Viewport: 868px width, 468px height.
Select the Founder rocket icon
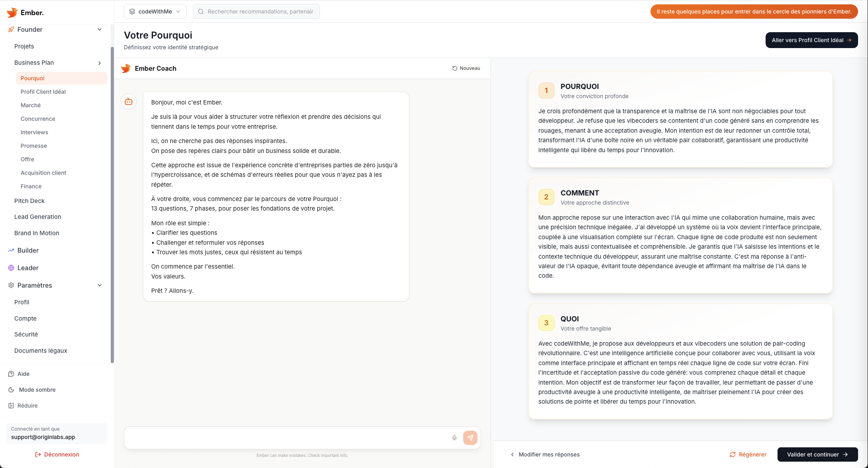click(10, 29)
